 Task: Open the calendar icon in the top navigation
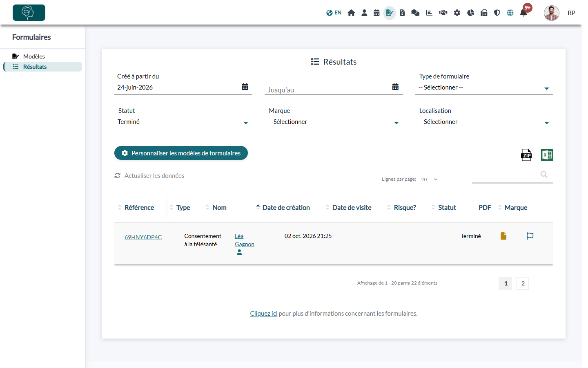[x=376, y=13]
